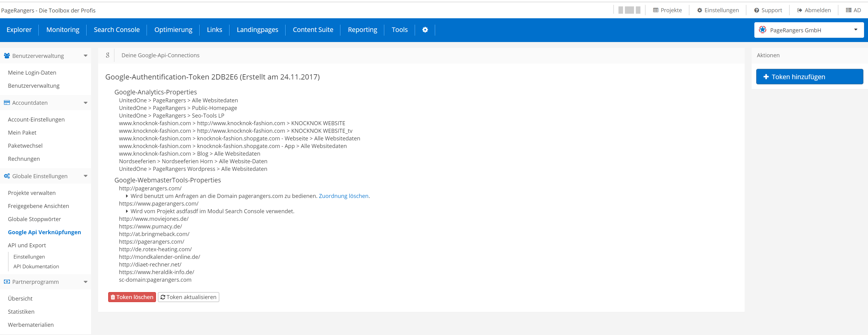Open Freigegebene Ansichten in sidebar
868x335 pixels.
[38, 206]
